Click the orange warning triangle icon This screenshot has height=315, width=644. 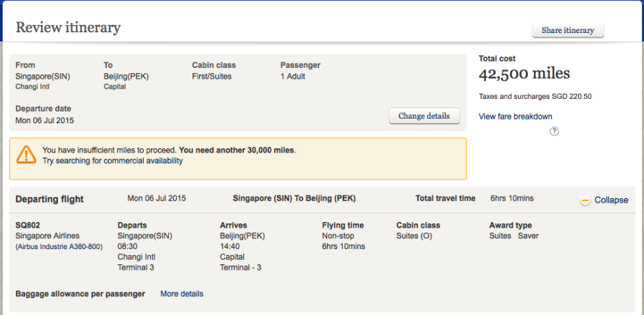pyautogui.click(x=26, y=155)
